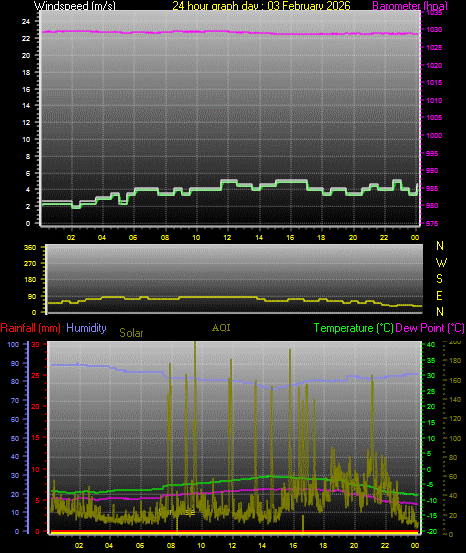The image size is (466, 553).
Task: Click the "100" humidity scale value
Action: [x=13, y=345]
